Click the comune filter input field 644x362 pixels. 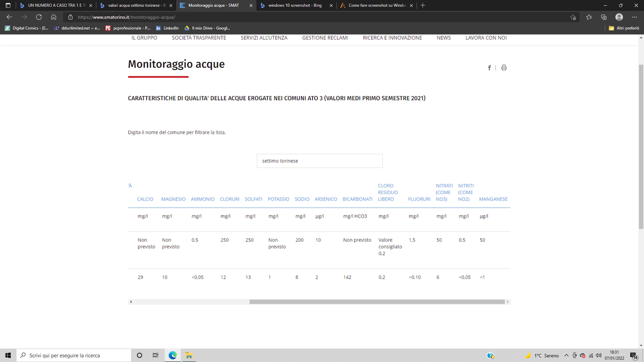319,161
